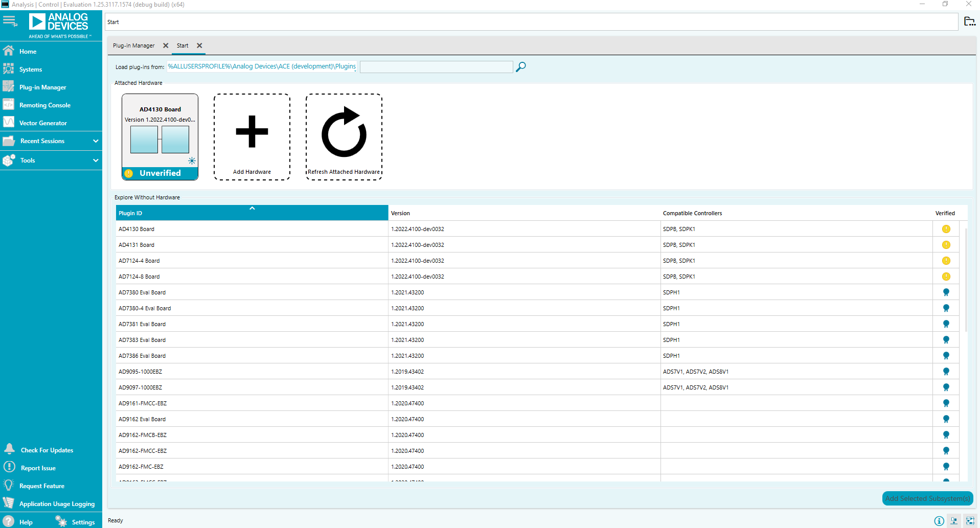This screenshot has height=528, width=980.
Task: Click the middle status bar icon at bottom right
Action: [x=954, y=521]
